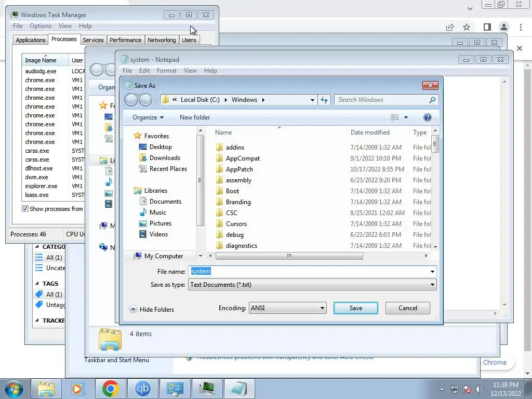Open the Save as type combo box
Viewport: 532px width, 399px height.
click(312, 285)
